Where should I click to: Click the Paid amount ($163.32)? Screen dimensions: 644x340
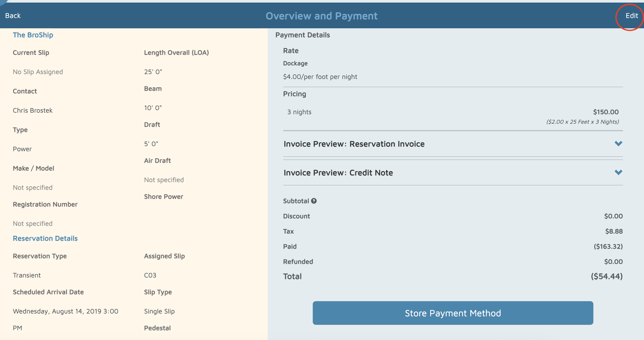608,246
